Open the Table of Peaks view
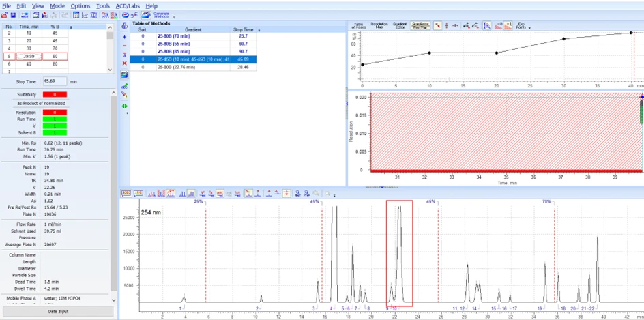Image resolution: width=644 pixels, height=320 pixels. [359, 25]
